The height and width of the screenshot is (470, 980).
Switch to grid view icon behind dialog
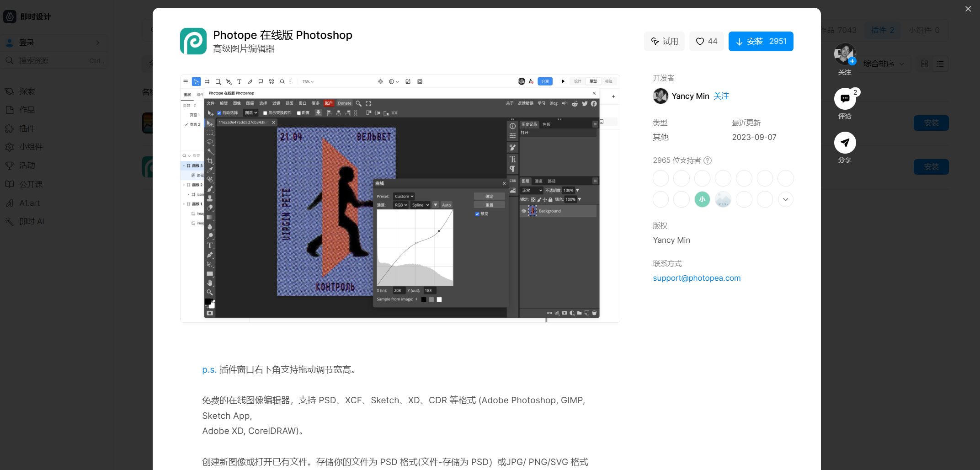[x=924, y=64]
